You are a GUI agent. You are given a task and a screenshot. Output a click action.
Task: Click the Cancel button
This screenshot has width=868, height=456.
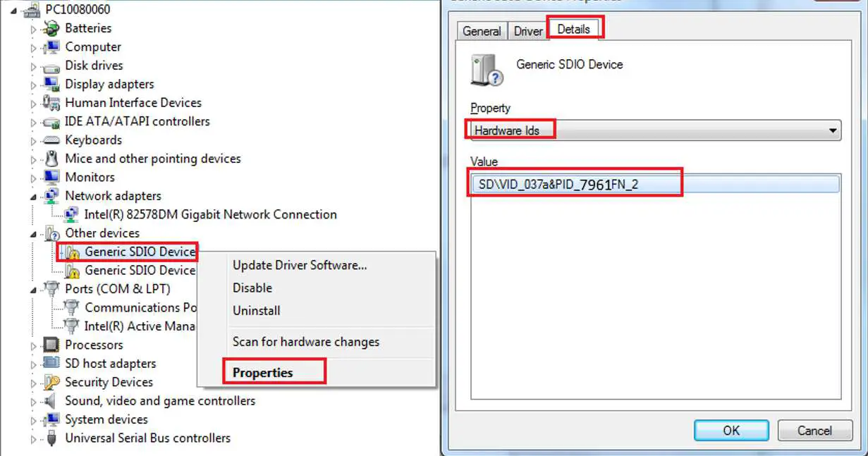[x=814, y=431]
